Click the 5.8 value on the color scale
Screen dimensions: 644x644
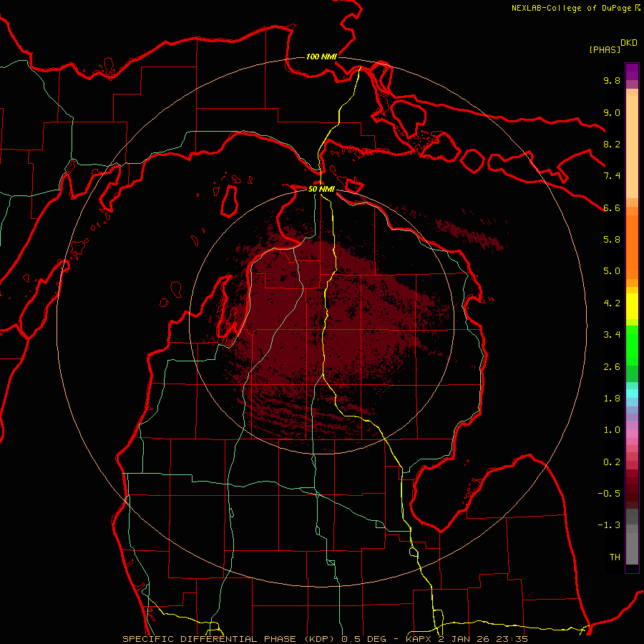pos(612,239)
